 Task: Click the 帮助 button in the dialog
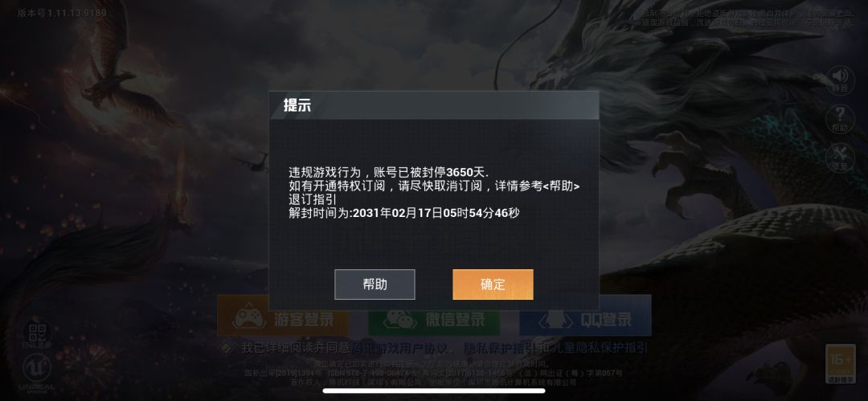375,284
